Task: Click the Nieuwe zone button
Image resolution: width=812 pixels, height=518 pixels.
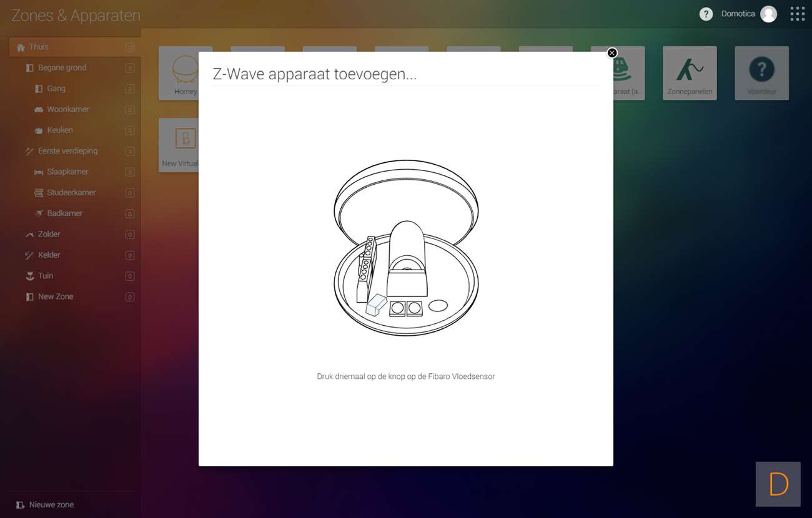Action: [x=51, y=505]
